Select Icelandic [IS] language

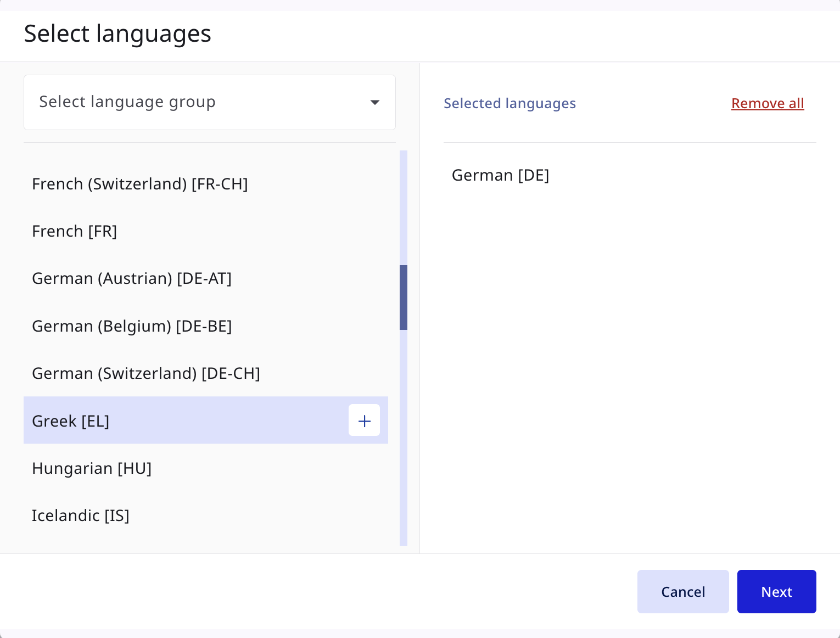click(206, 516)
